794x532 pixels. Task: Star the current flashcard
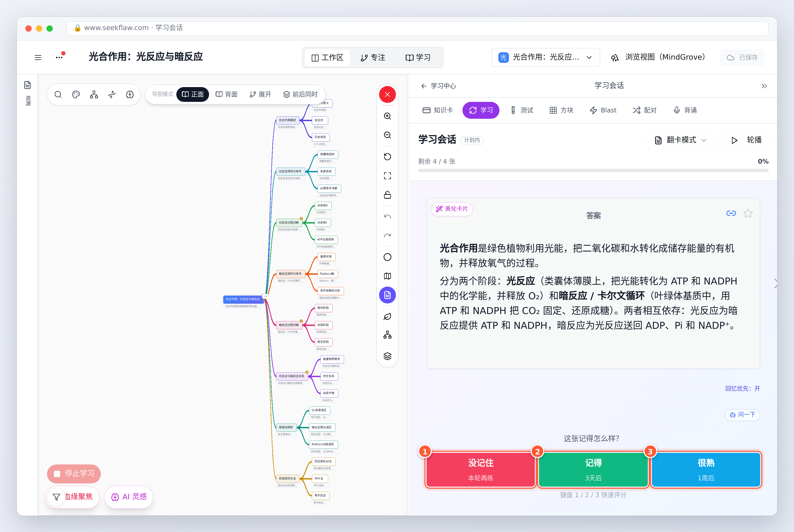coord(748,213)
